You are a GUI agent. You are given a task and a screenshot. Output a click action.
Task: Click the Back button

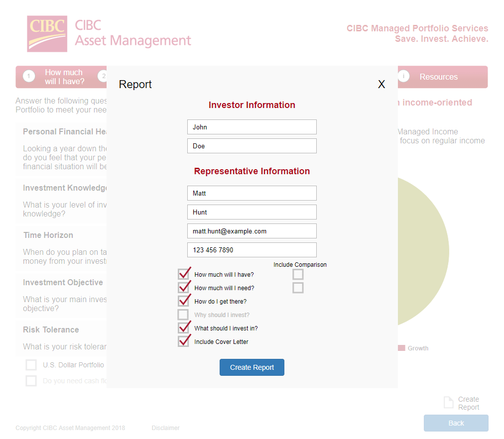click(x=456, y=423)
